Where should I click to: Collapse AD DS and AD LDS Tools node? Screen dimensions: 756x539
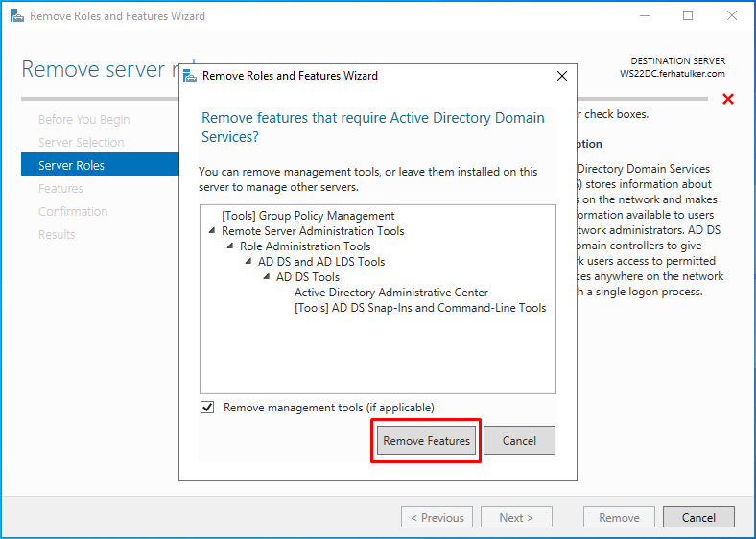(x=248, y=261)
